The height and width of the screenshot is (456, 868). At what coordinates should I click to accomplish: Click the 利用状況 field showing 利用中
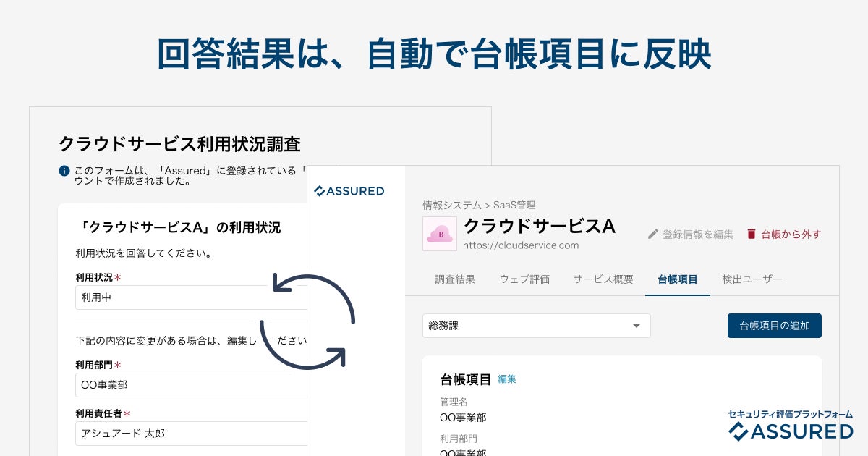[191, 297]
